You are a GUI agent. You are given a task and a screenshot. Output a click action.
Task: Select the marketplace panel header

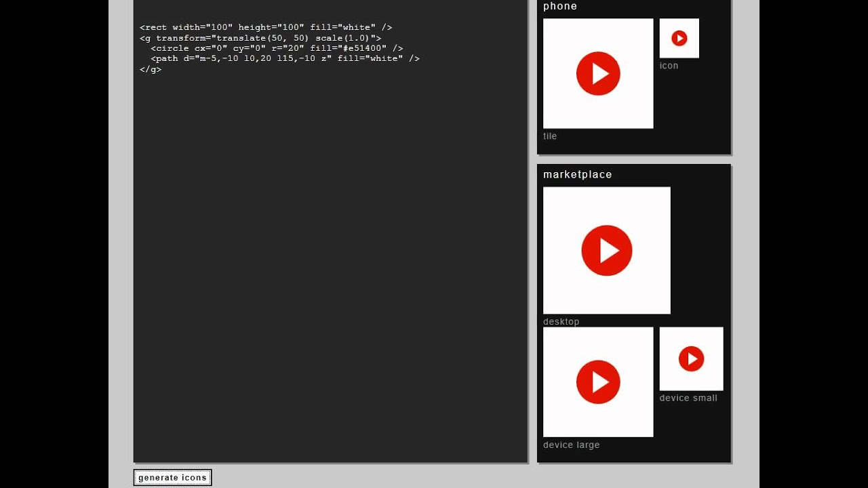(578, 174)
